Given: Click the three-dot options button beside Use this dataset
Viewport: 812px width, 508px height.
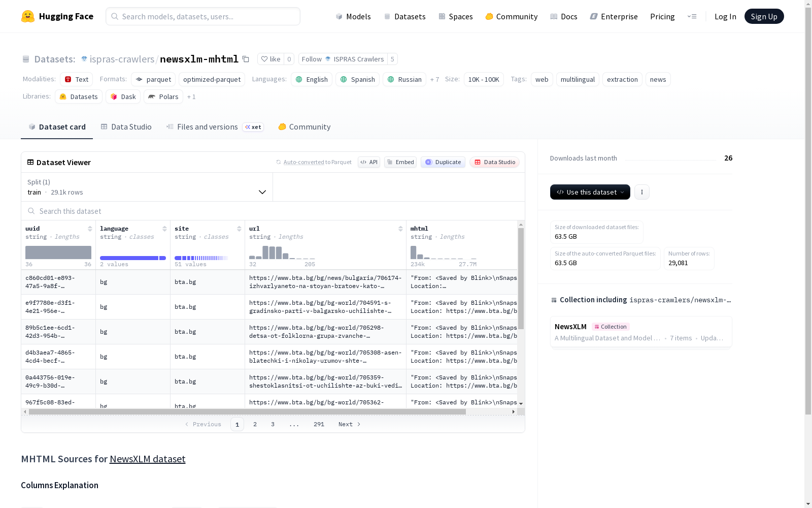Looking at the screenshot, I should click(x=642, y=192).
